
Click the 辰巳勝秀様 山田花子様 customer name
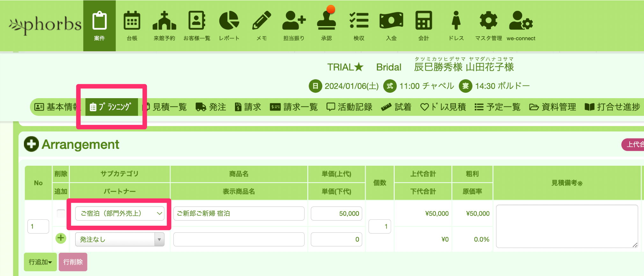(x=464, y=67)
